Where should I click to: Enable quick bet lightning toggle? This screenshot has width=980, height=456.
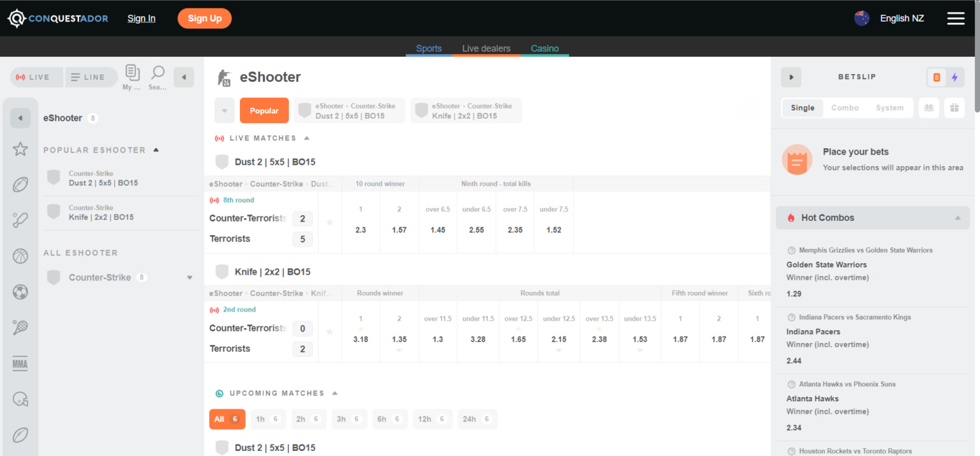pyautogui.click(x=954, y=77)
